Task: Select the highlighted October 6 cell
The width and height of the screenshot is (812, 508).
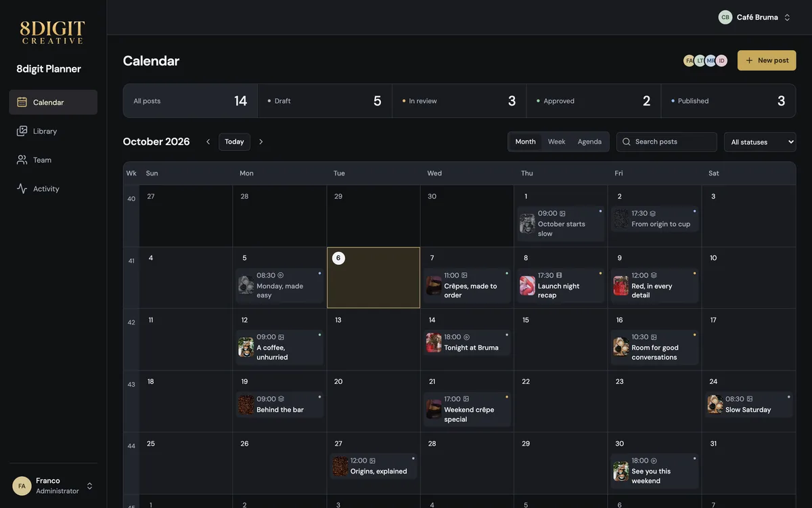Action: tap(374, 278)
